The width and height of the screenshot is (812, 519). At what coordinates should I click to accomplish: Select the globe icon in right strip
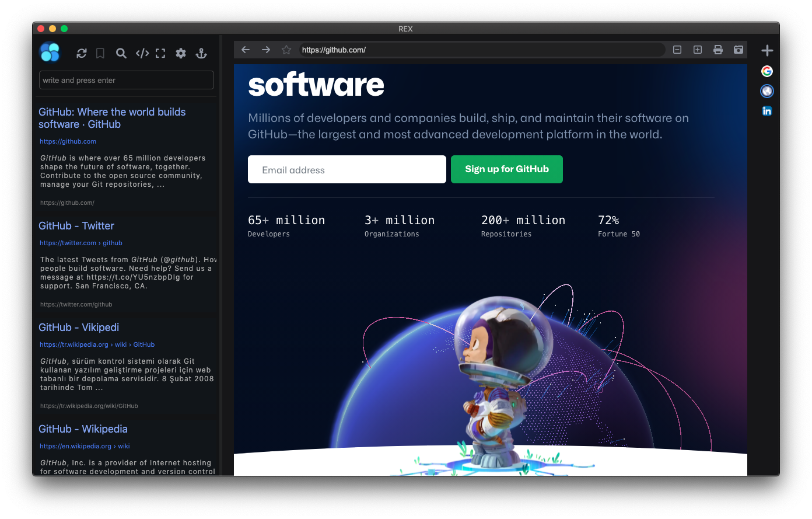767,91
